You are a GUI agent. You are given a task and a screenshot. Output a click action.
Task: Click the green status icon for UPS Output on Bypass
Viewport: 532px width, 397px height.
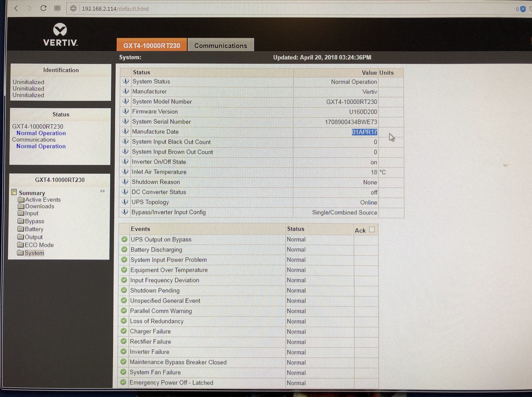point(124,239)
